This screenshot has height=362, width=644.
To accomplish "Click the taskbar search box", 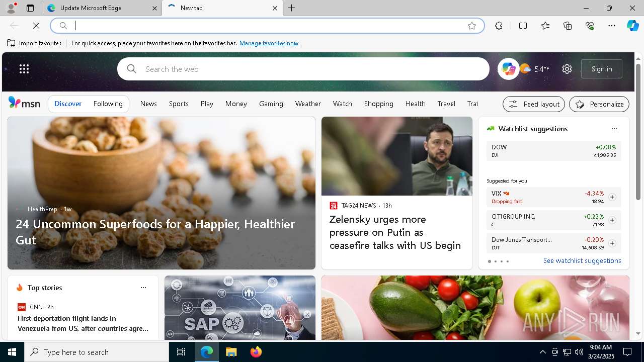I will pos(97,352).
